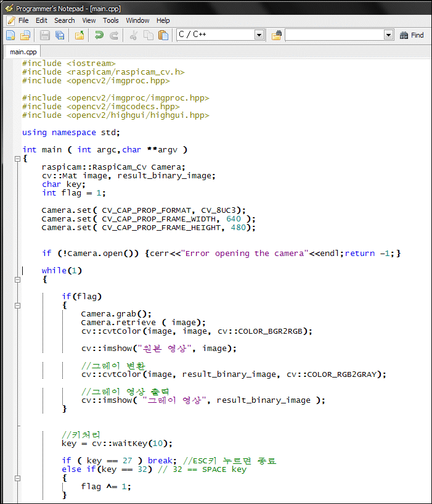Click the 'Camera.grab();' line
The width and height of the screenshot is (432, 504).
116,314
